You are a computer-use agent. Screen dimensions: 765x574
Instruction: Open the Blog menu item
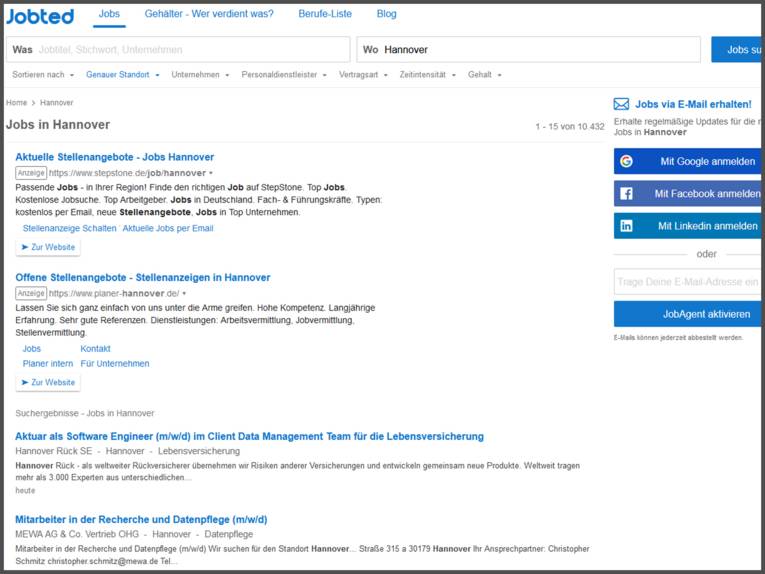pos(386,14)
